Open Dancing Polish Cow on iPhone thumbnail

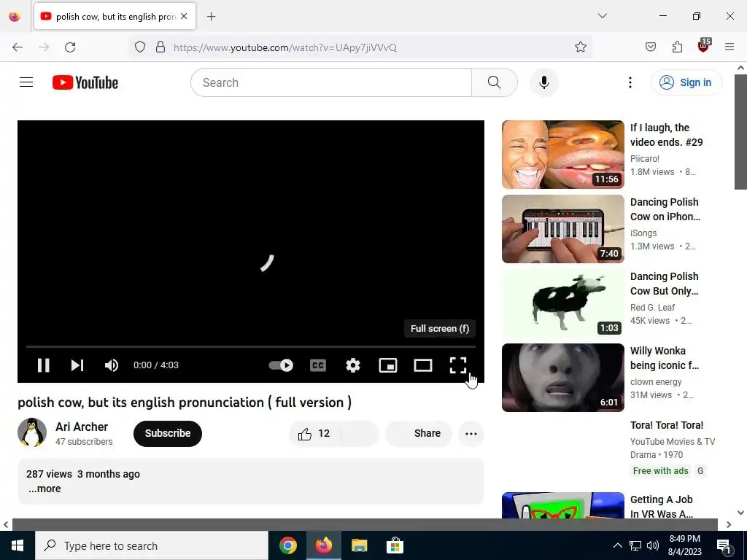point(562,228)
